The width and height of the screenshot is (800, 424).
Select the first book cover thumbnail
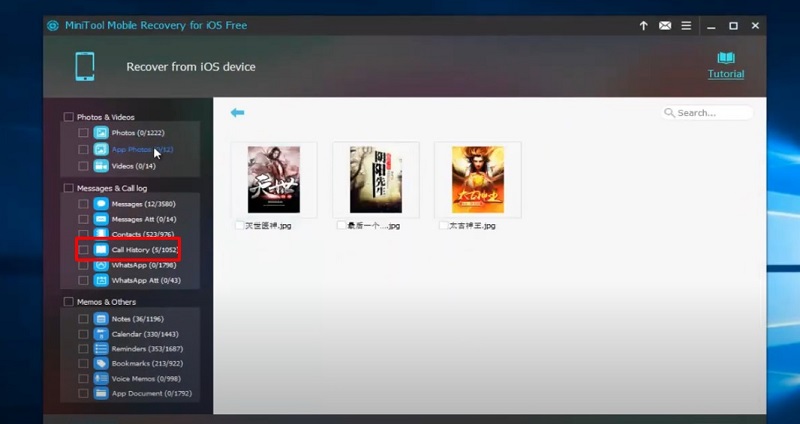273,180
